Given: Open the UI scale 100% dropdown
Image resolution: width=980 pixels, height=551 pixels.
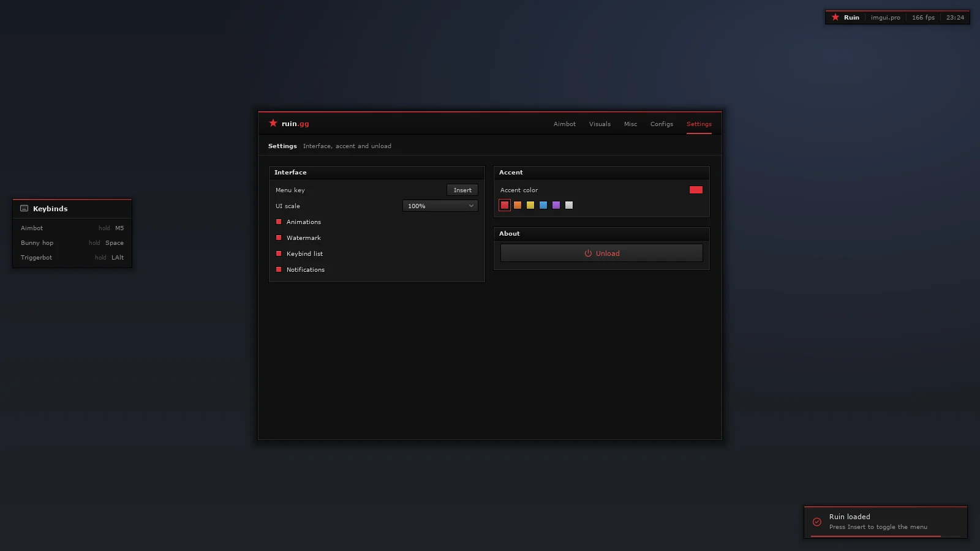Looking at the screenshot, I should pos(440,206).
